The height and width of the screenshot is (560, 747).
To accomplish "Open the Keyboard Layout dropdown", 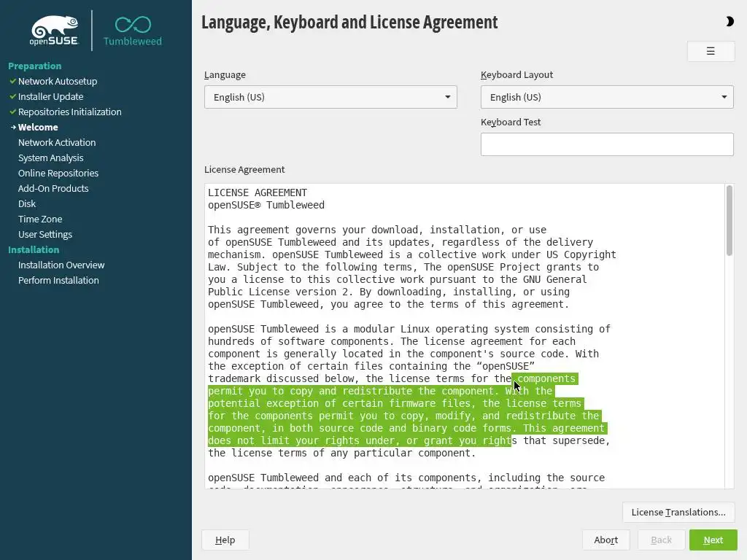I will click(607, 97).
